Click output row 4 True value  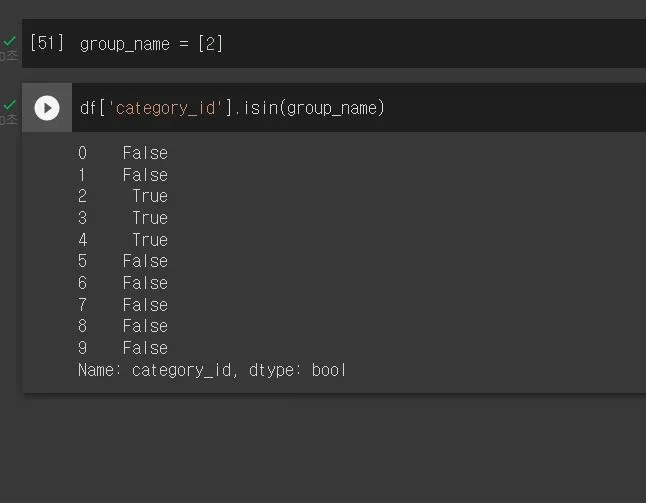click(x=149, y=240)
